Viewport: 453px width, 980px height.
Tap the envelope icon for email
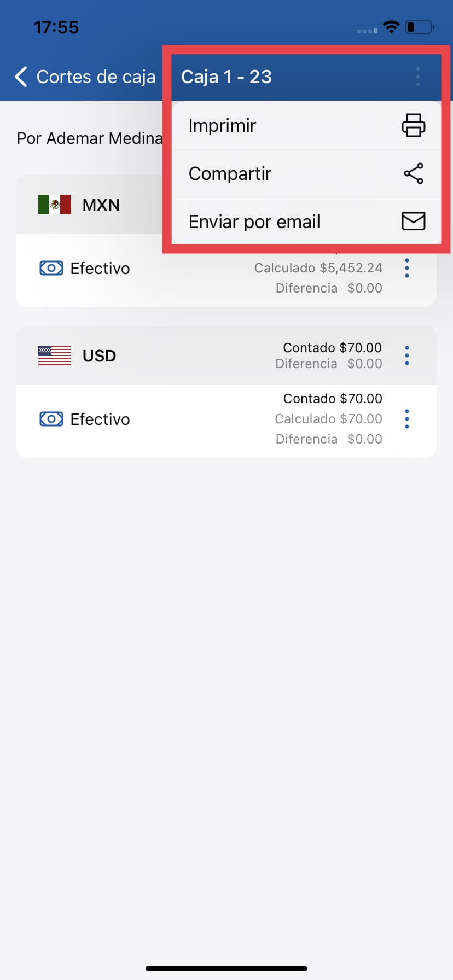pos(413,221)
